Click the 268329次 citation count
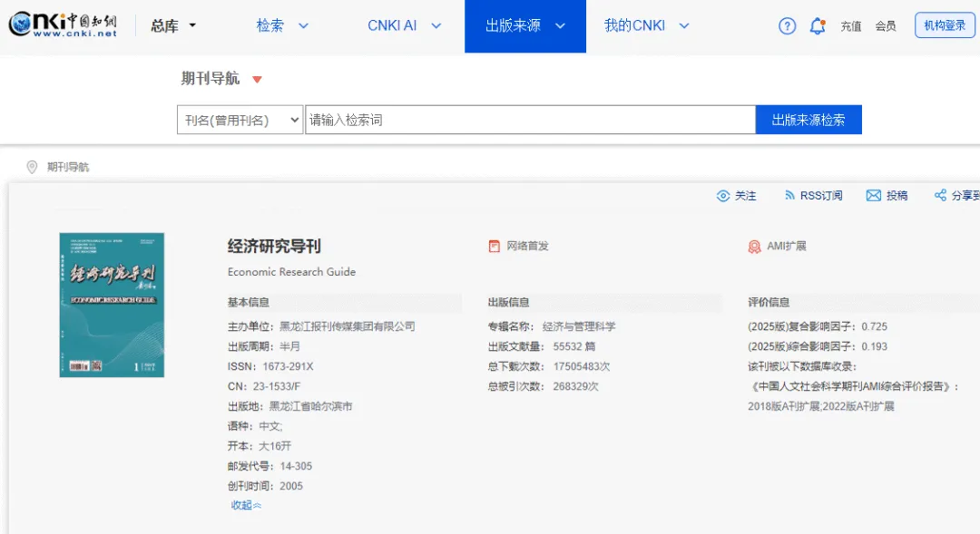This screenshot has width=980, height=534. (x=575, y=386)
